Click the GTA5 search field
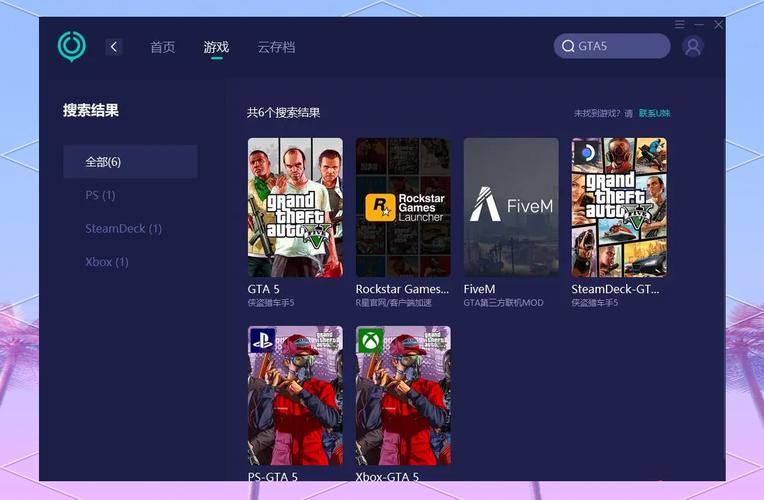This screenshot has width=764, height=500. click(x=612, y=46)
